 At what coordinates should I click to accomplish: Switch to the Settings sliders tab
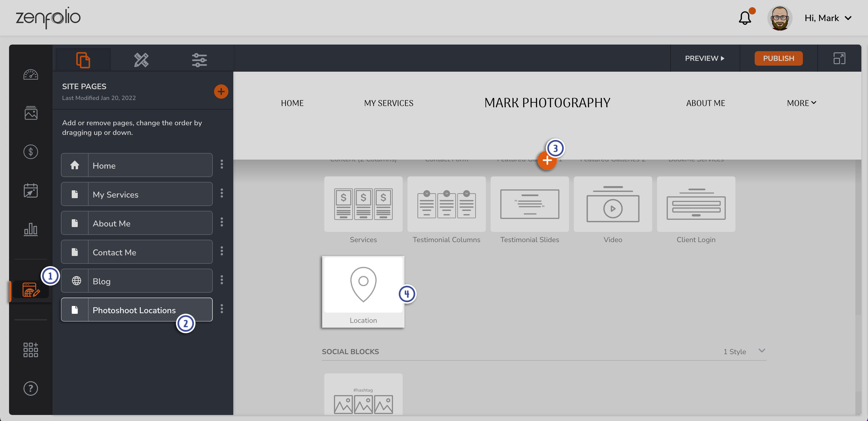200,60
